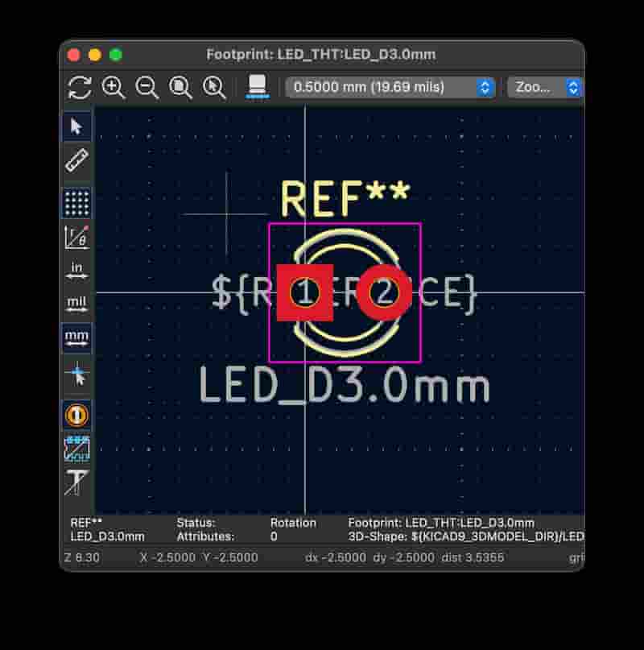Switch units to inches

[x=76, y=268]
